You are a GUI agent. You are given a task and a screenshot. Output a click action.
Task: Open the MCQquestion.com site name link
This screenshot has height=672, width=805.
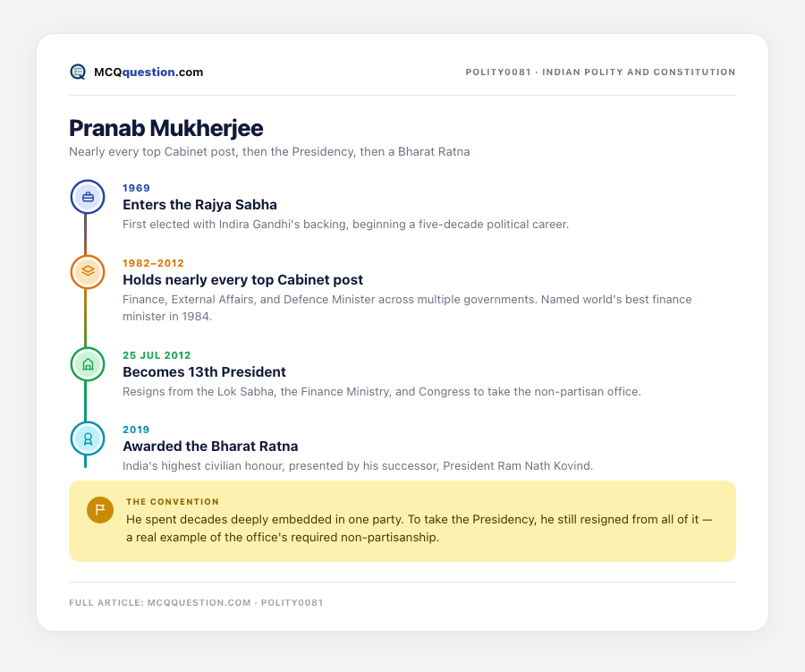click(148, 72)
